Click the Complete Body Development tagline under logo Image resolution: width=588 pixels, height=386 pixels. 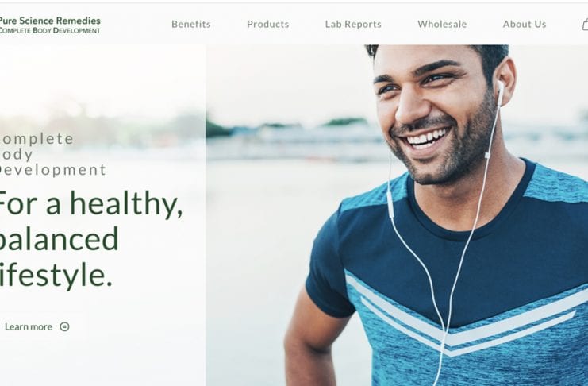pos(50,30)
